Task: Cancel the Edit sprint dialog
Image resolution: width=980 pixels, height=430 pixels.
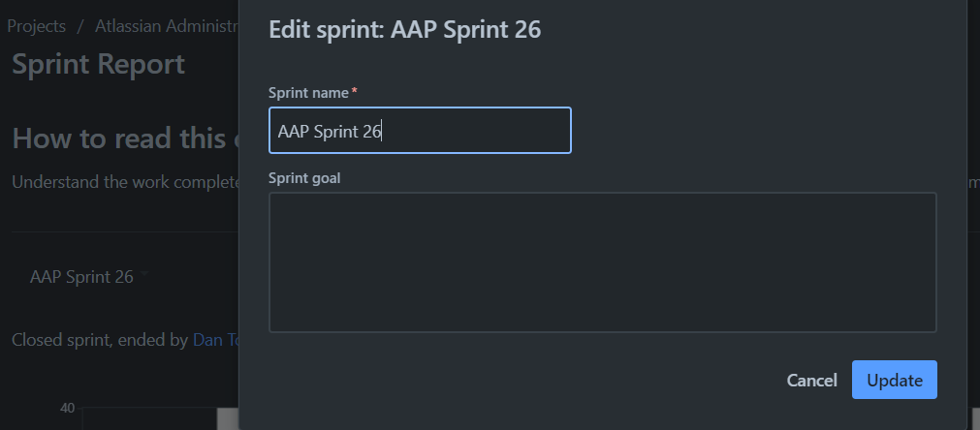Action: point(811,381)
